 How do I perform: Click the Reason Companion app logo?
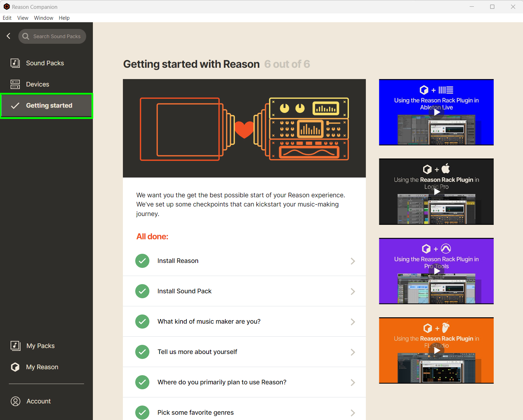pyautogui.click(x=6, y=7)
